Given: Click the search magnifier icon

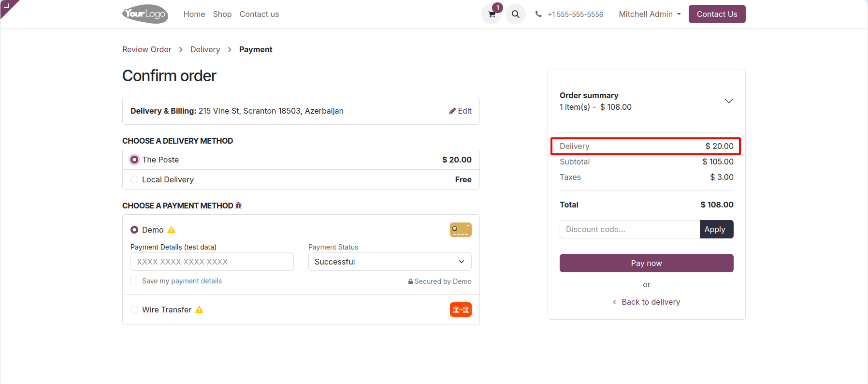Looking at the screenshot, I should (516, 15).
